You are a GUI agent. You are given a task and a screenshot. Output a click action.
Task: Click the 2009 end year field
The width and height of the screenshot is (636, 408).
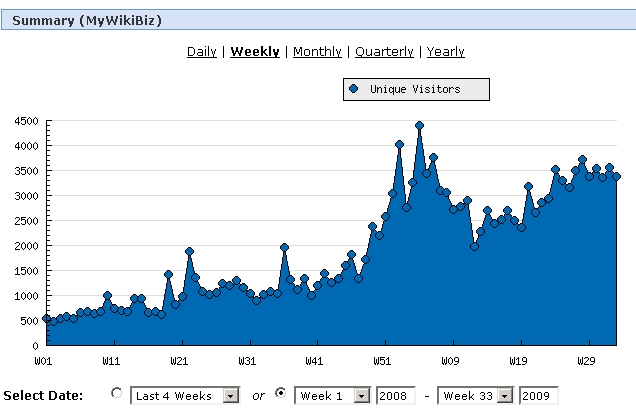click(538, 396)
